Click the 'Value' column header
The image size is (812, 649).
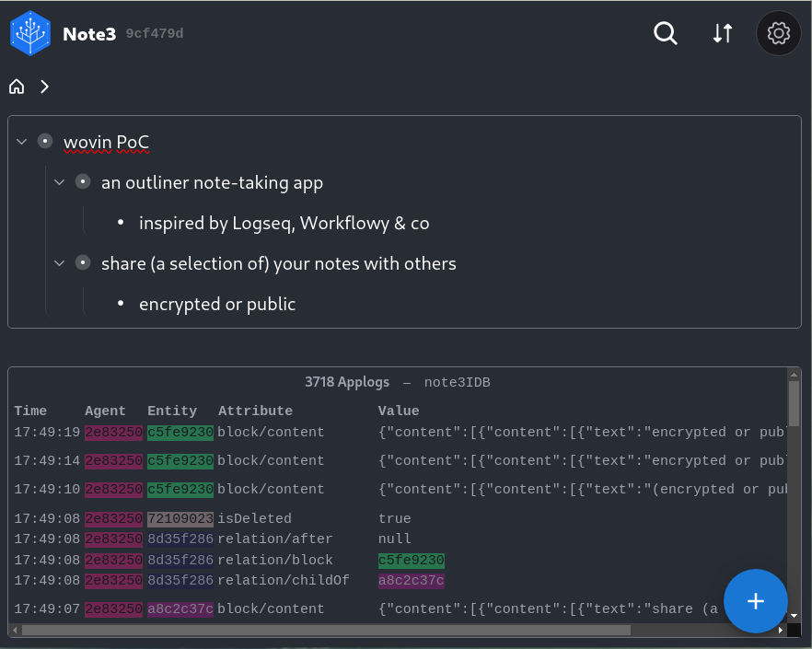click(x=399, y=411)
